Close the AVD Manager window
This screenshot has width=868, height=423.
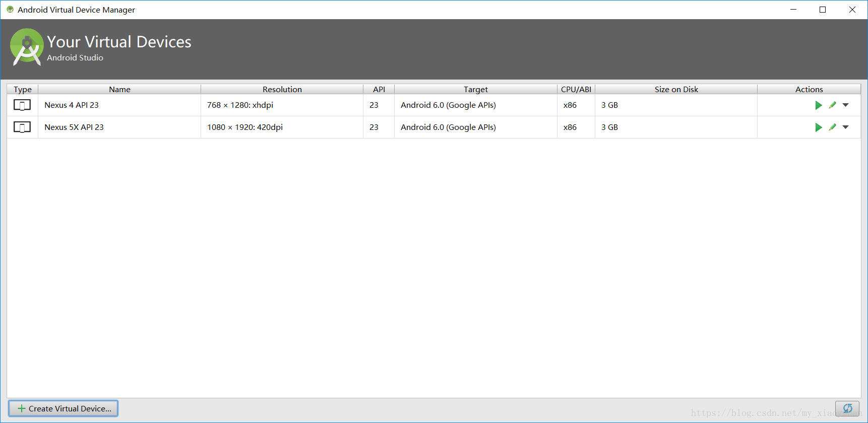[x=852, y=10]
